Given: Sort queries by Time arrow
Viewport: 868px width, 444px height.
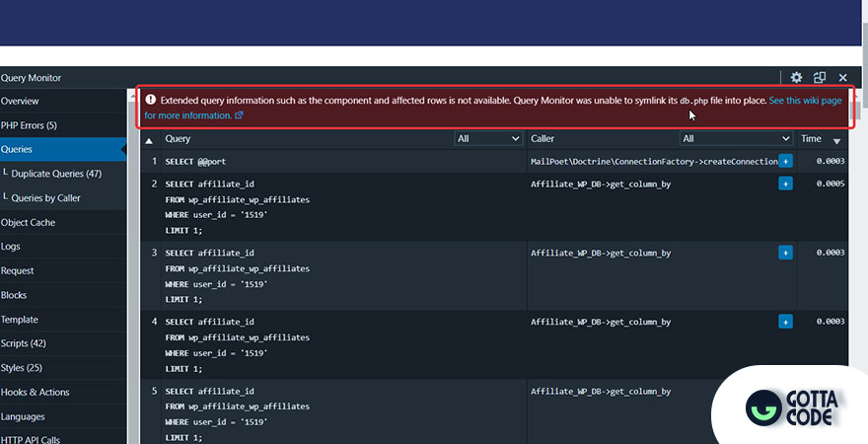Looking at the screenshot, I should click(x=836, y=141).
